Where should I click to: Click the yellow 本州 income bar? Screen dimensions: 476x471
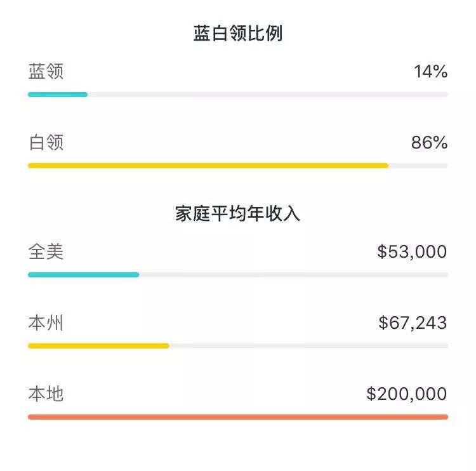coord(98,346)
